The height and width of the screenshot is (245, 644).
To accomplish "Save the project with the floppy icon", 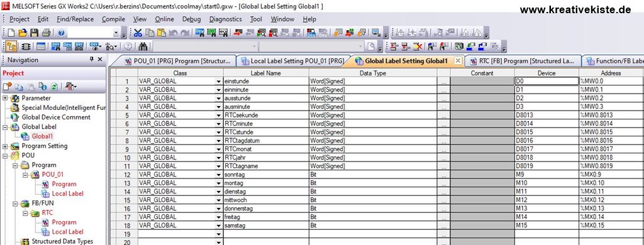I will click(34, 33).
